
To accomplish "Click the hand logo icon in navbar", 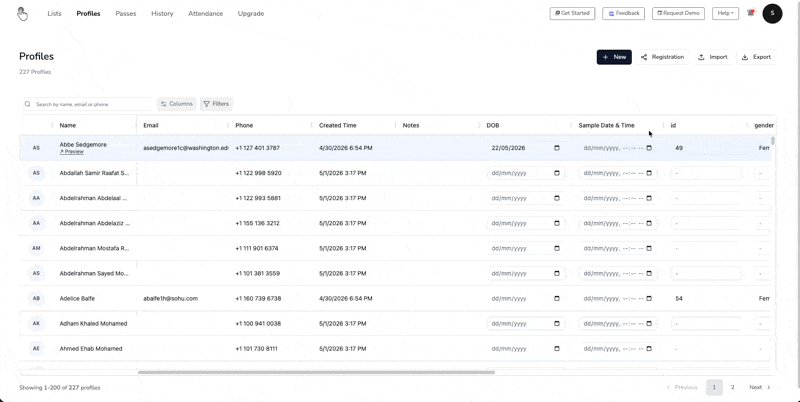I will click(x=22, y=14).
